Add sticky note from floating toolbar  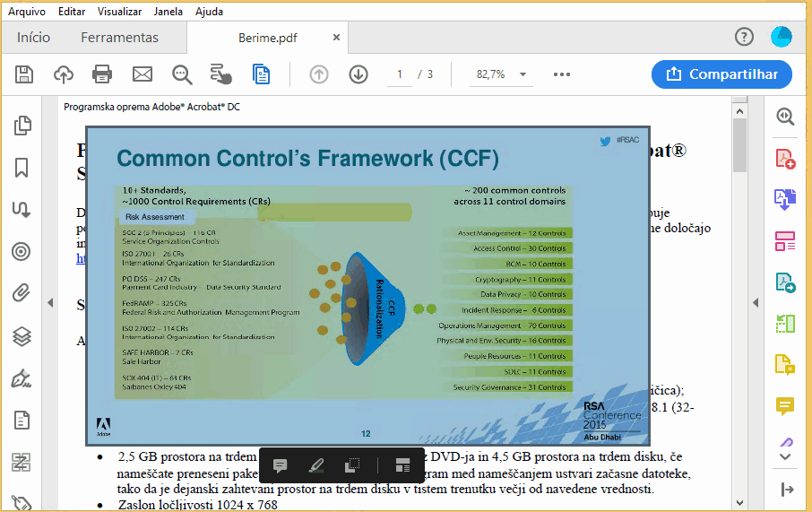click(x=281, y=465)
